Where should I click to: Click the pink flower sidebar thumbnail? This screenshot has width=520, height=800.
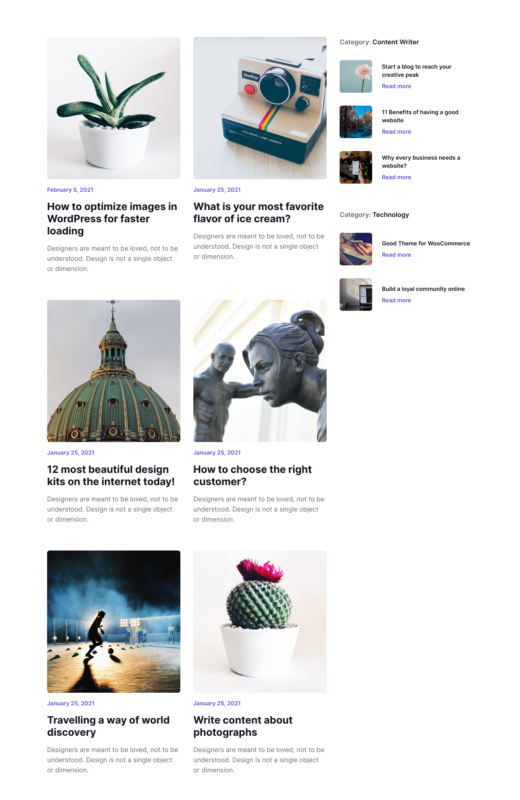(x=356, y=77)
